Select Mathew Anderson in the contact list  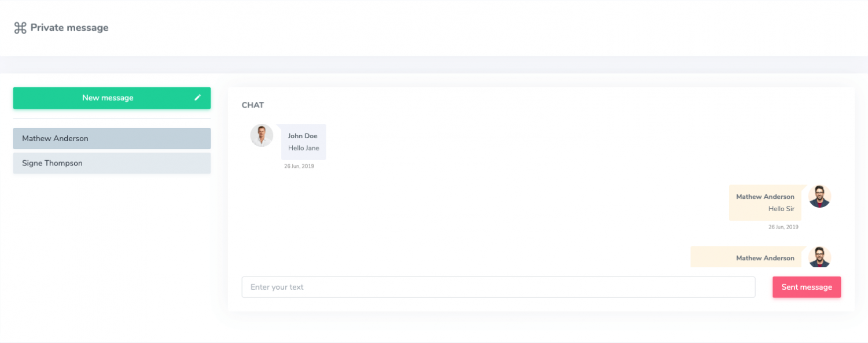[112, 139]
